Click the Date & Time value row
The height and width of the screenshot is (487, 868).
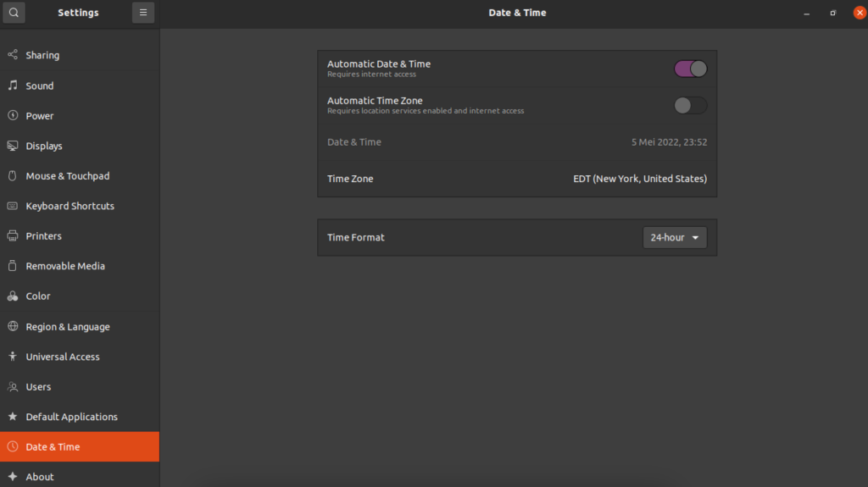(517, 142)
